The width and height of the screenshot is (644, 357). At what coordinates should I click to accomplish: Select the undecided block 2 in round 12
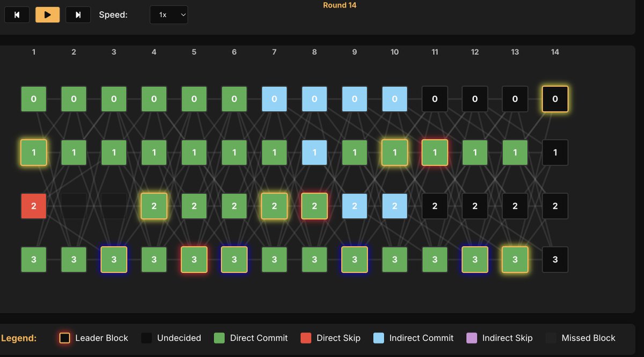475,206
